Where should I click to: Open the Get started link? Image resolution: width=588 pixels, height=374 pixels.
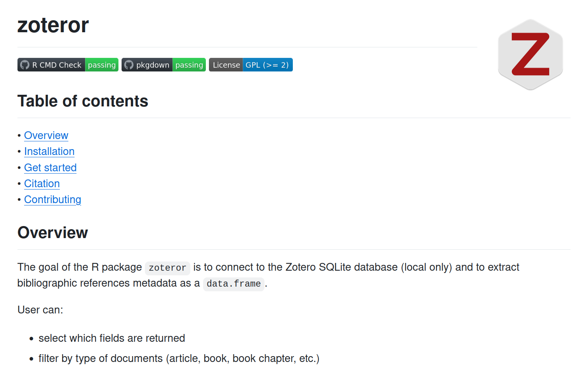tap(50, 168)
